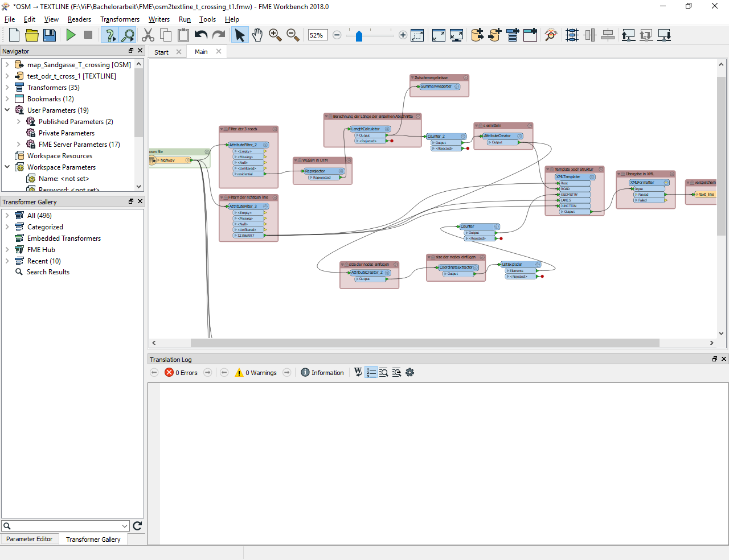Close the Main canvas tab
The width and height of the screenshot is (729, 560).
(219, 51)
